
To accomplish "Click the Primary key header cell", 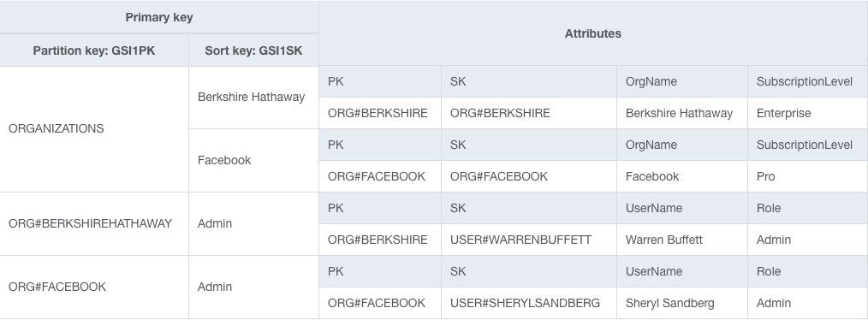I will (159, 17).
